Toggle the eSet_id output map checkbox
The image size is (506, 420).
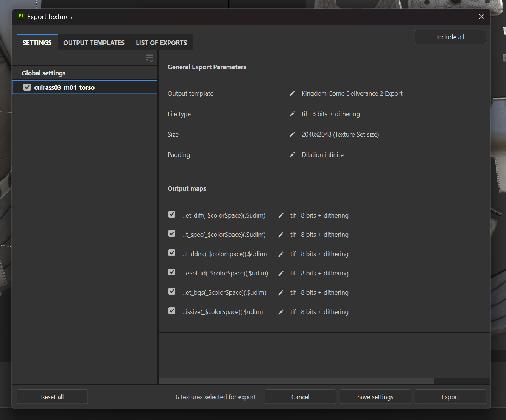tap(172, 272)
